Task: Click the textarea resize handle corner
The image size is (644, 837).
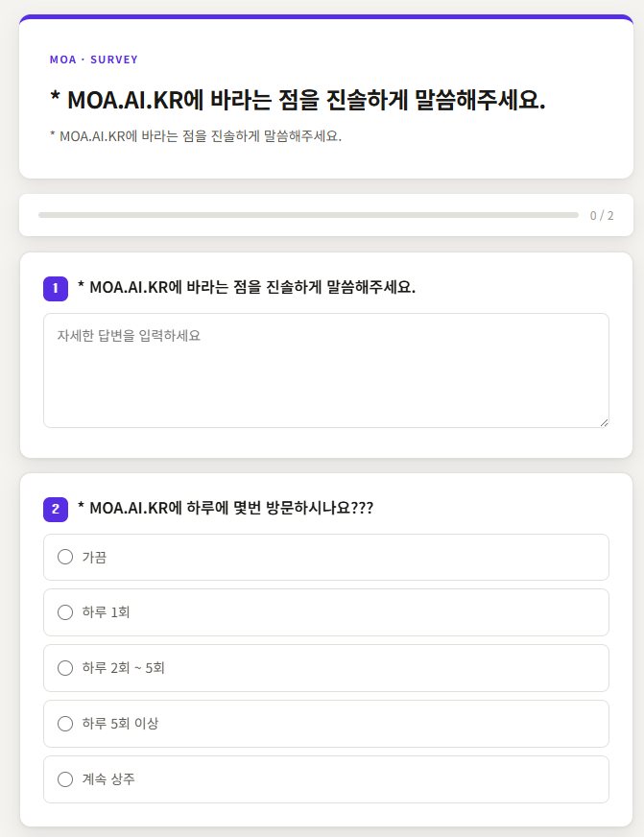Action: coord(604,422)
